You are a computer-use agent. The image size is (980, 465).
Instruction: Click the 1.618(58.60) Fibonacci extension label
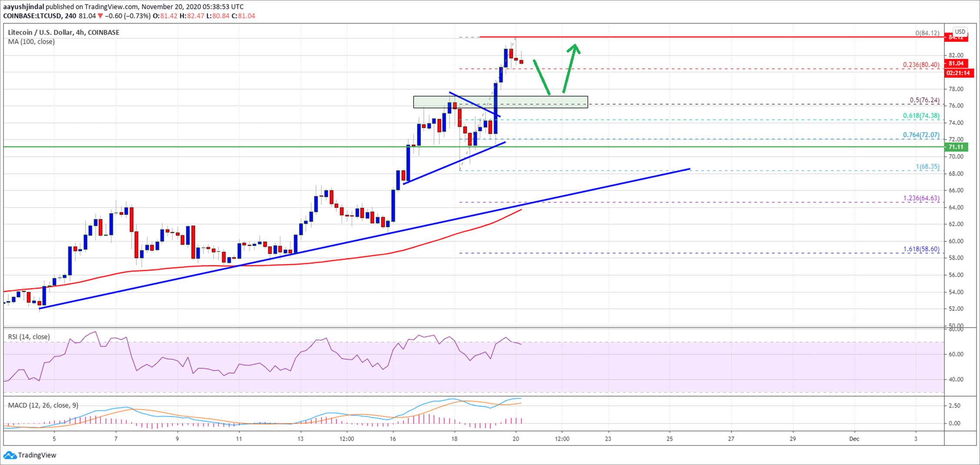(921, 249)
